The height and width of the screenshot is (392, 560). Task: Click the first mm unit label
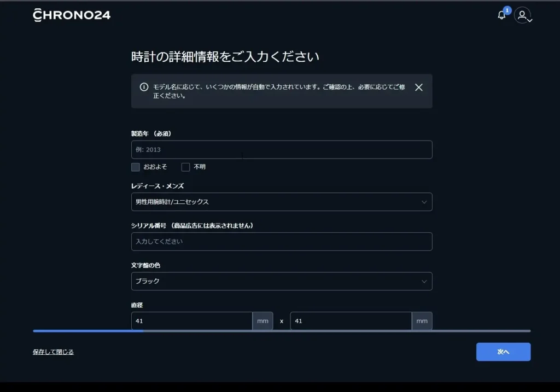[262, 321]
